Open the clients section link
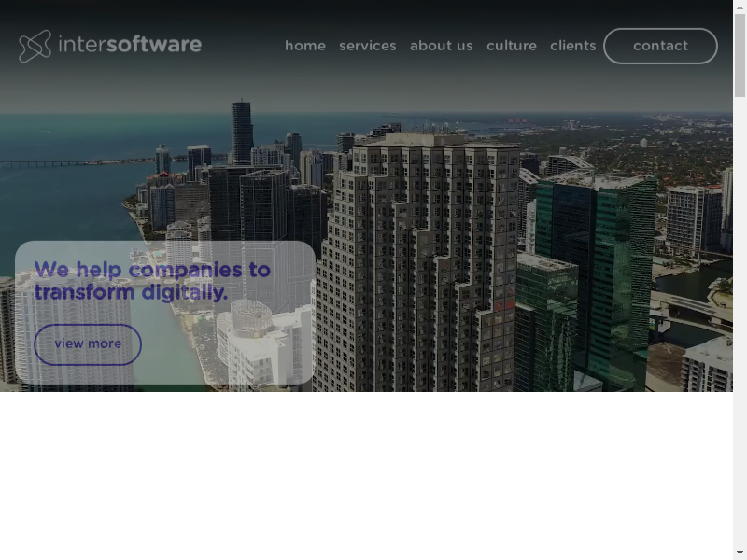The width and height of the screenshot is (747, 560). coord(572,46)
